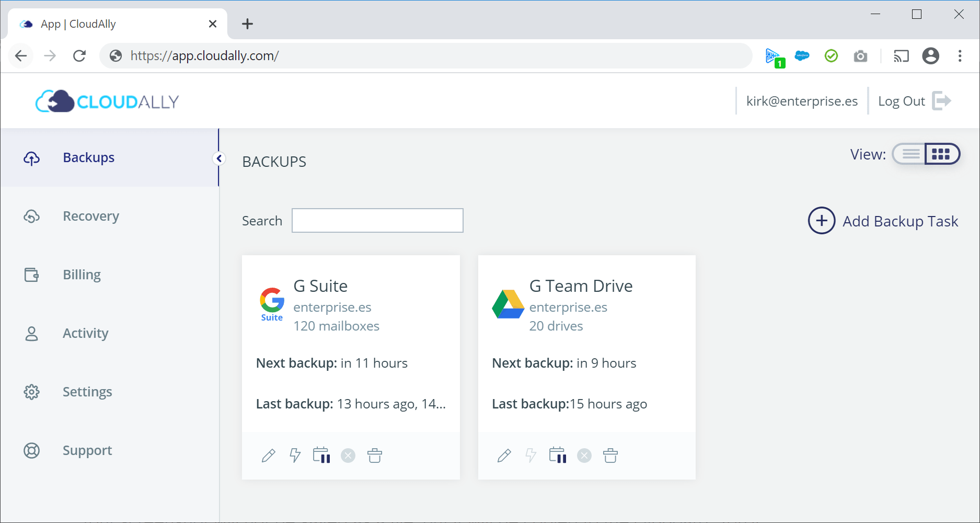
Task: Collapse the sidebar with the chevron
Action: (x=219, y=158)
